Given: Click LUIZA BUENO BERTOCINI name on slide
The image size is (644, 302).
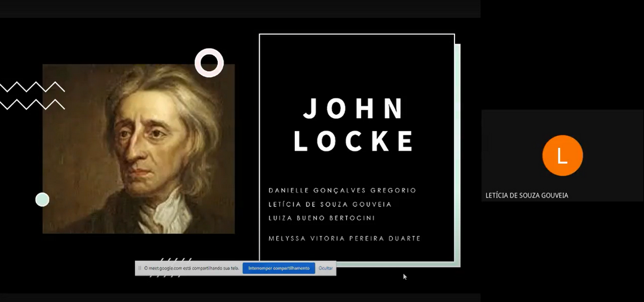Looking at the screenshot, I should [x=322, y=218].
